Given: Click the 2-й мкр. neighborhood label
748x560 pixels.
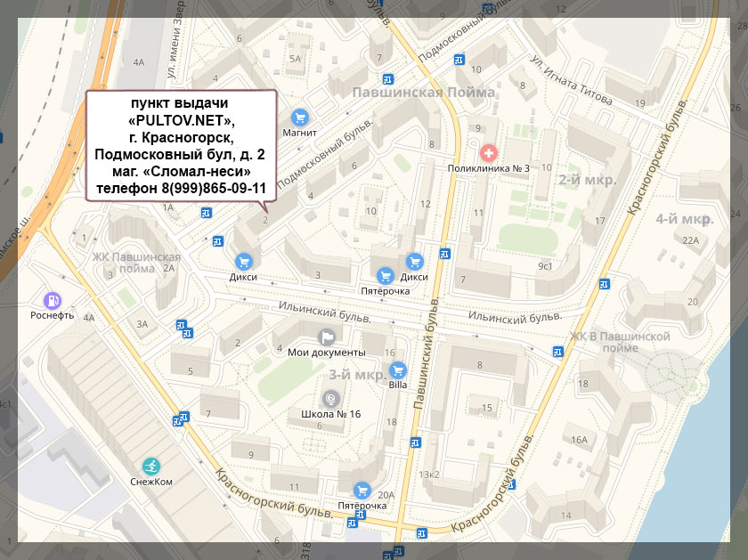Looking at the screenshot, I should click(588, 179).
